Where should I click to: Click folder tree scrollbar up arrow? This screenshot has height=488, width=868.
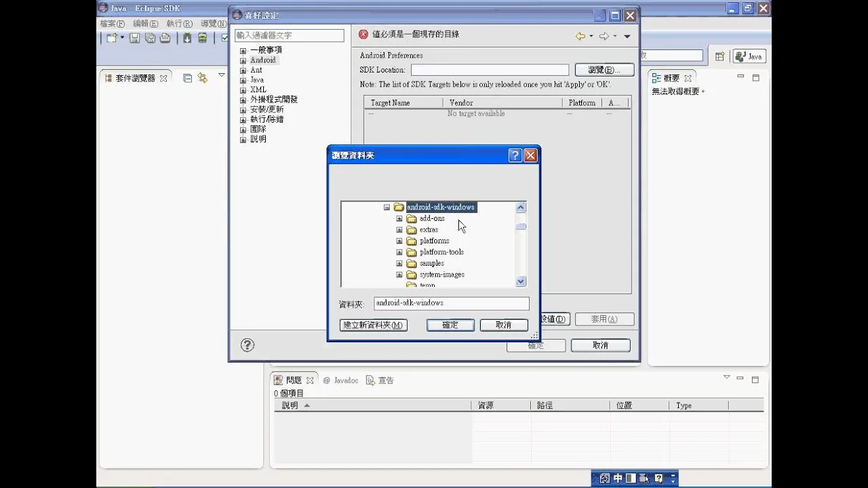click(521, 207)
